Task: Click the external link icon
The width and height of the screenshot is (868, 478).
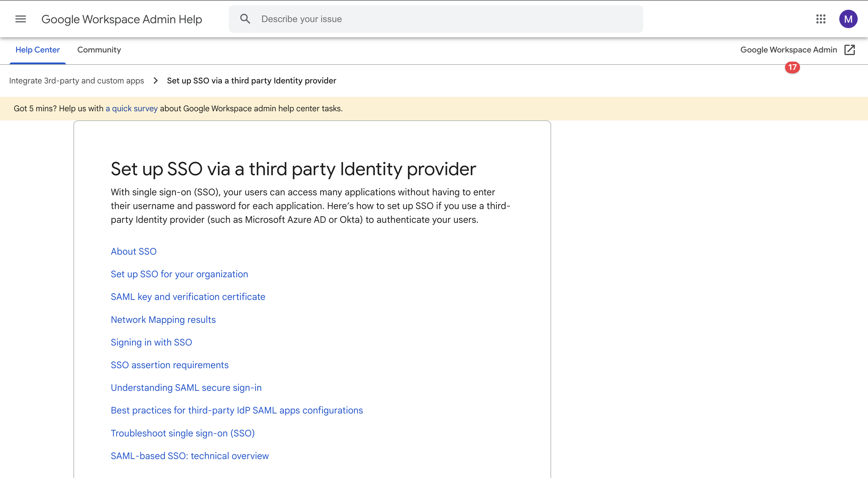Action: [849, 50]
